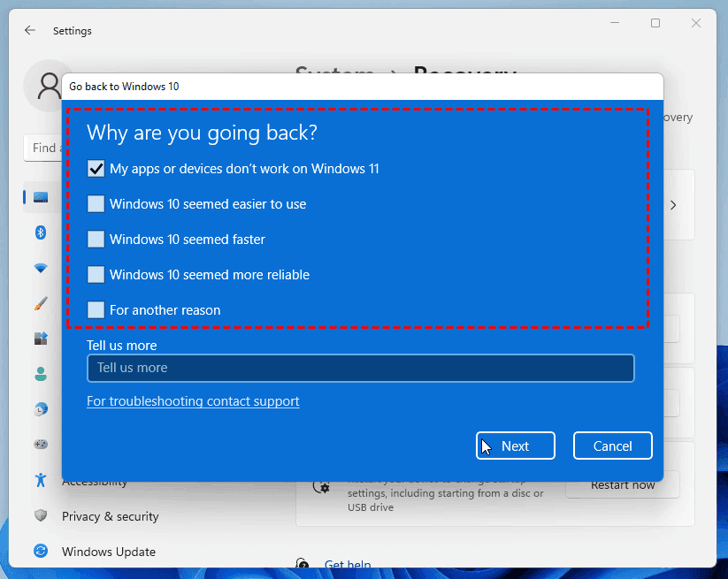Open the Get help link
Screen dimensions: 728x579
tap(348, 565)
